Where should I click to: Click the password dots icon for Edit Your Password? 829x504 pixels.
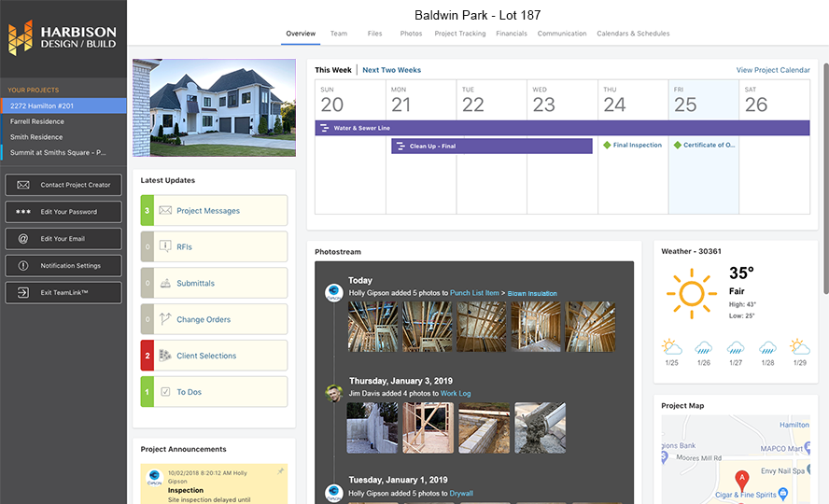coord(23,212)
